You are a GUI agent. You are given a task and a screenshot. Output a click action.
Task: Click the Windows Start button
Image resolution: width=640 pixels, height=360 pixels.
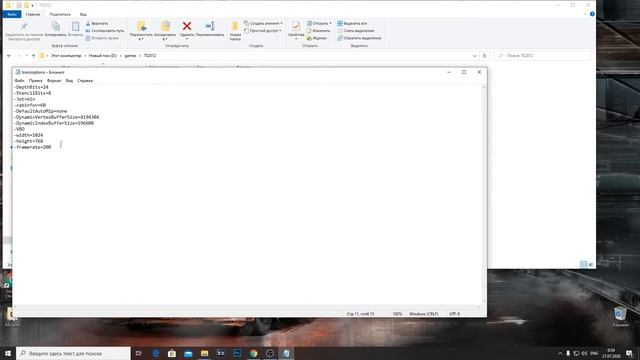8,353
